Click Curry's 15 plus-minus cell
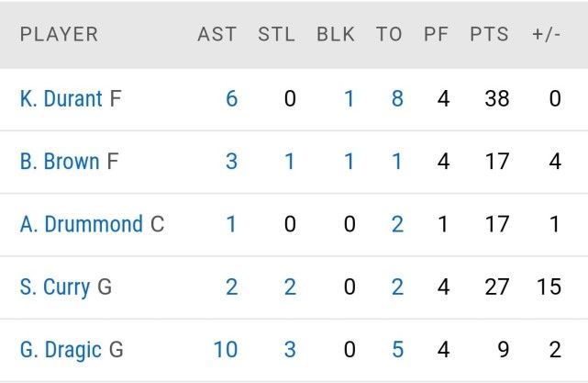Viewport: 588px width, 383px height. click(x=549, y=287)
